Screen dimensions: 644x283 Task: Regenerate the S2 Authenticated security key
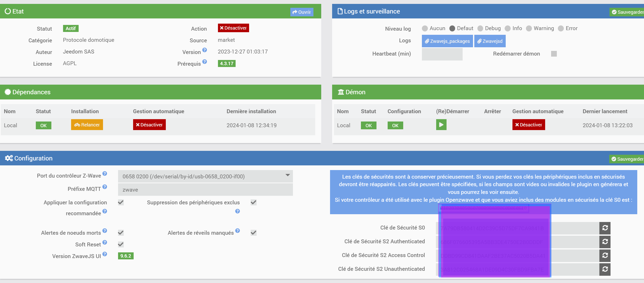pos(605,242)
